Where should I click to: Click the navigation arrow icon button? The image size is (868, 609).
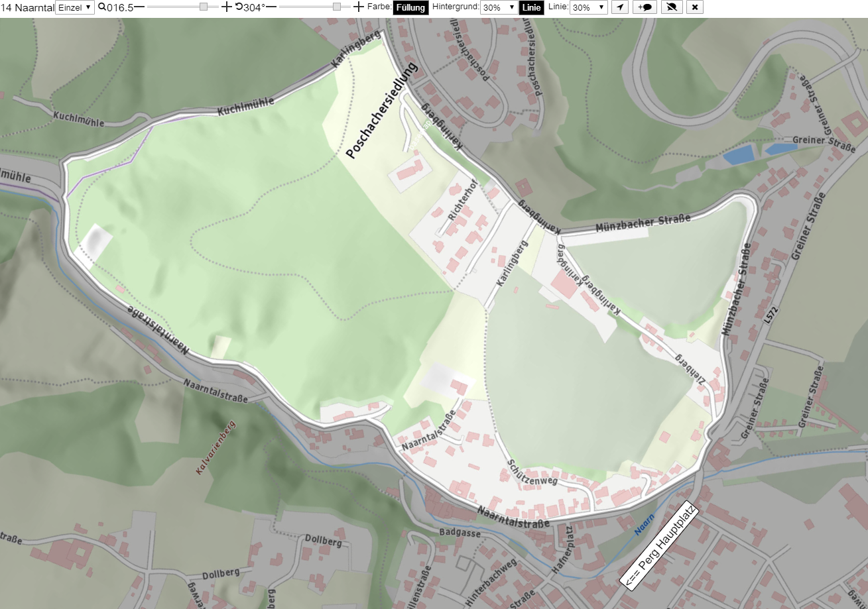(x=619, y=7)
